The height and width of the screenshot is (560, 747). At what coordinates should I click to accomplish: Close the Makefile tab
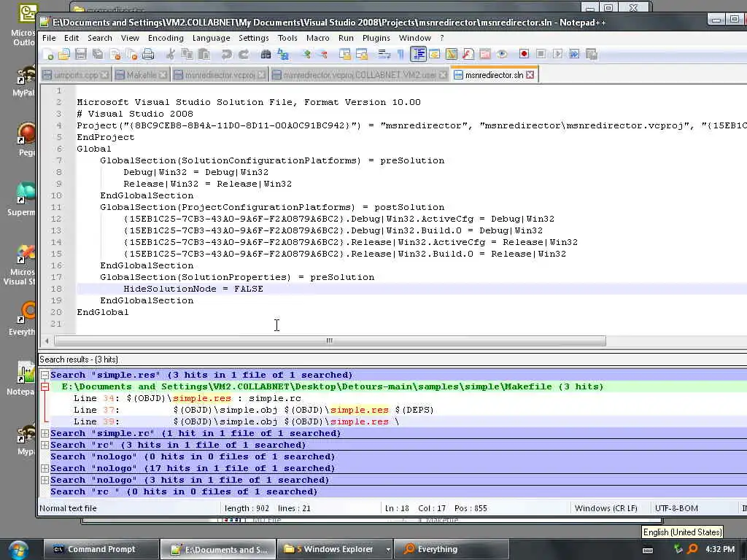point(163,75)
